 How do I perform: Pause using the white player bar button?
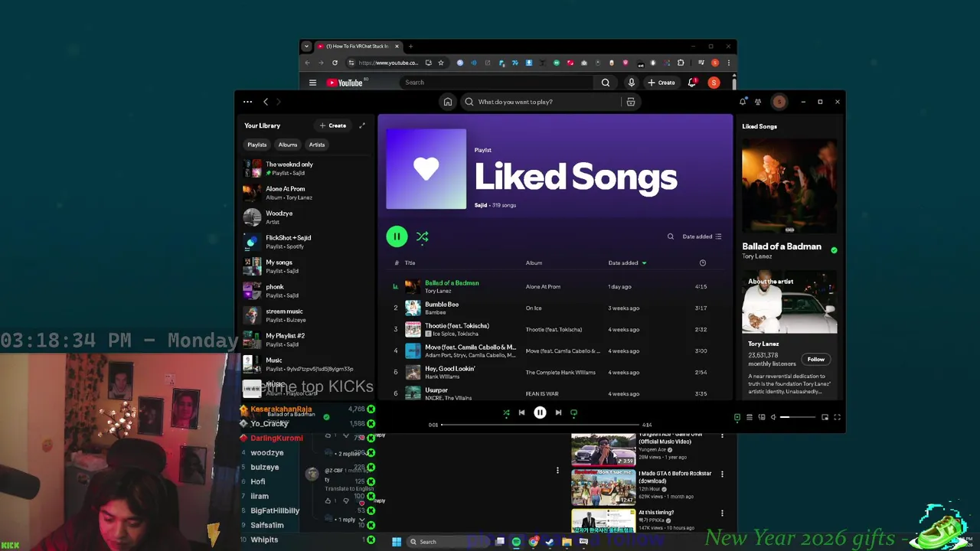[x=540, y=412]
